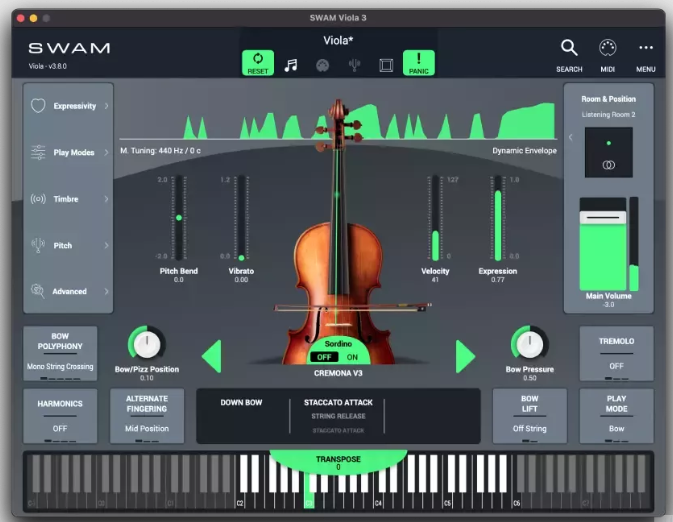Click the square frame icon in toolbar
Image resolution: width=673 pixels, height=522 pixels.
(x=386, y=65)
